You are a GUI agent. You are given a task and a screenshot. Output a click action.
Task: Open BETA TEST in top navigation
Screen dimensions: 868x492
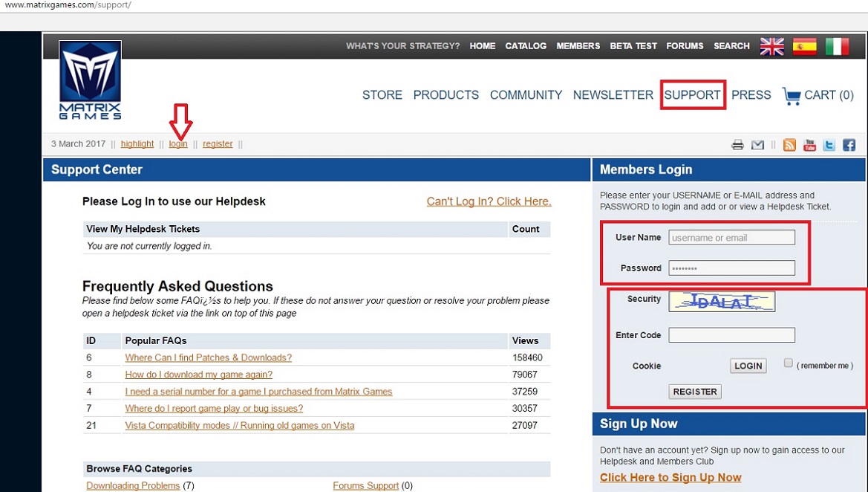point(633,46)
